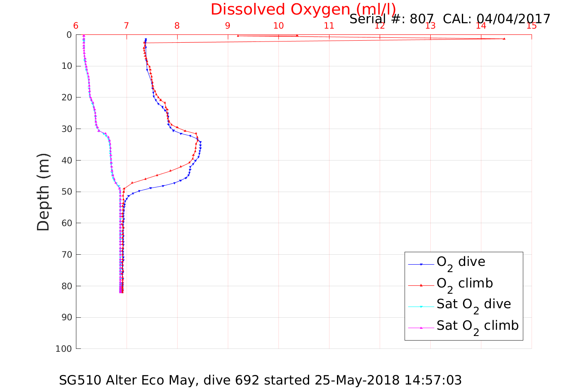Click the red climb data point near 9.2 ml/l
This screenshot has height=392, width=588.
[238, 36]
